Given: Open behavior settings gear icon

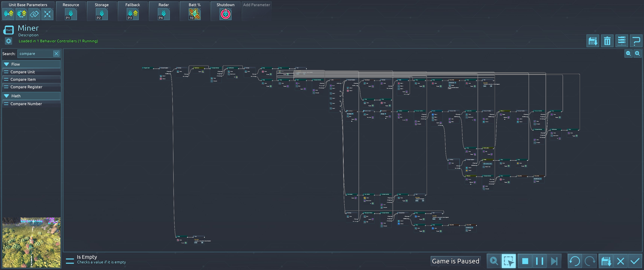Looking at the screenshot, I should tap(8, 41).
